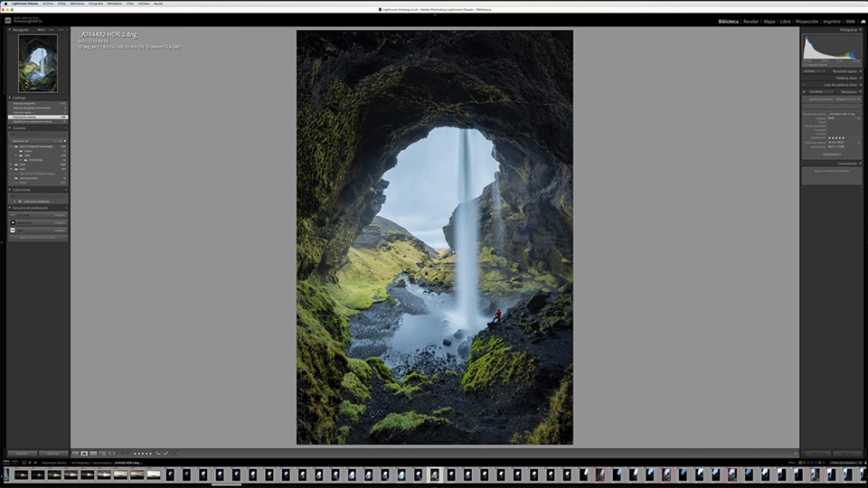Image resolution: width=868 pixels, height=488 pixels.
Task: Open Survey view from the toolbar
Action: pyautogui.click(x=102, y=454)
